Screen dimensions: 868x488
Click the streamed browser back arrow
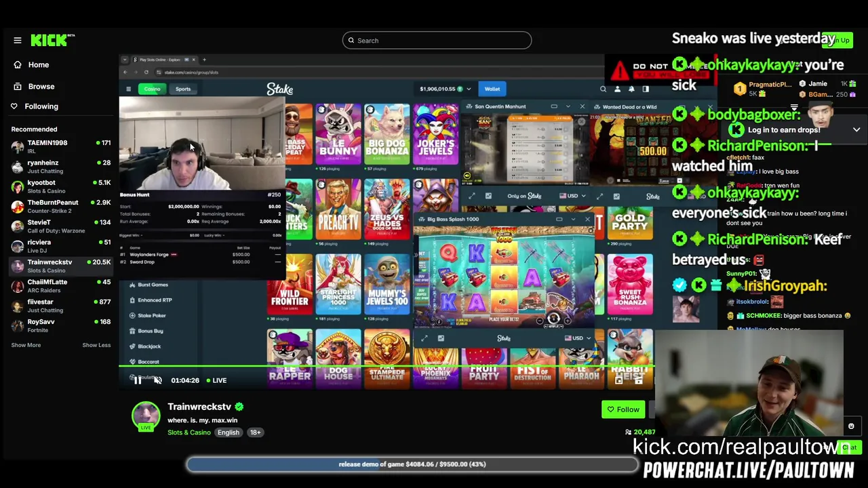(125, 73)
